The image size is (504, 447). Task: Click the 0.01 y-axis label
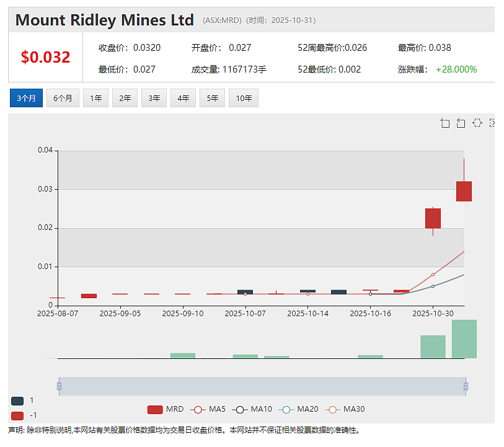pyautogui.click(x=45, y=267)
